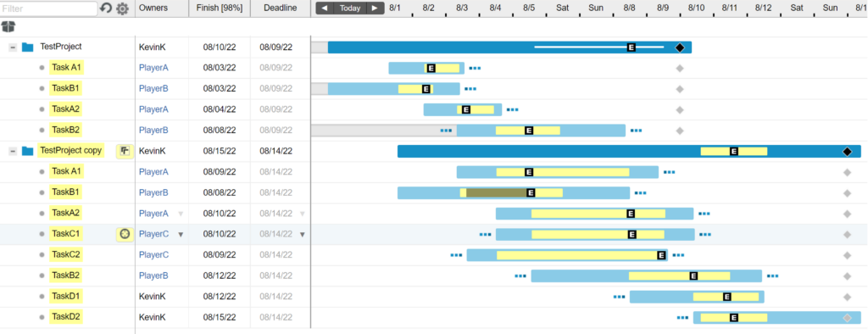Click the 08/15/22 finish date of TaskD2
868x334 pixels.
point(220,317)
